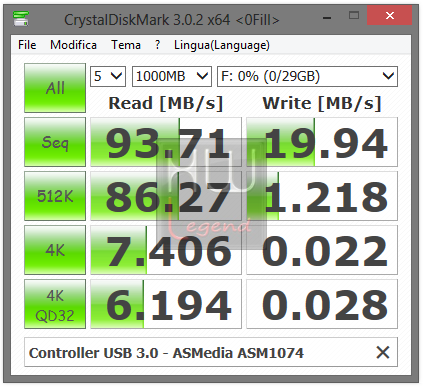Select the 4K write result 0.022

pos(322,250)
